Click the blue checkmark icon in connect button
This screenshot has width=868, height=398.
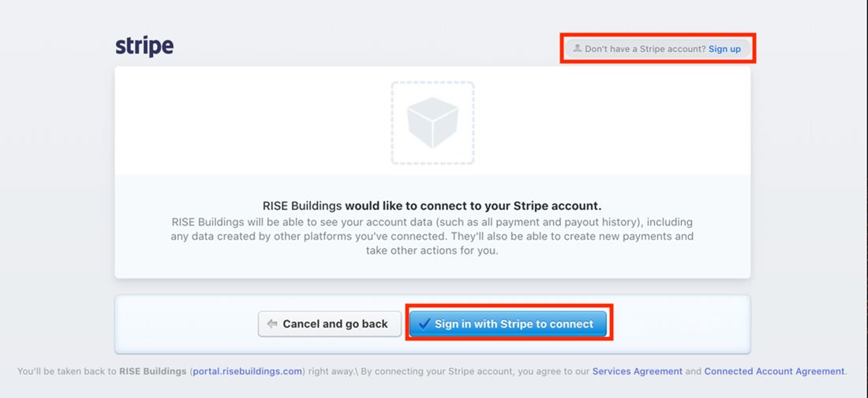click(x=425, y=324)
